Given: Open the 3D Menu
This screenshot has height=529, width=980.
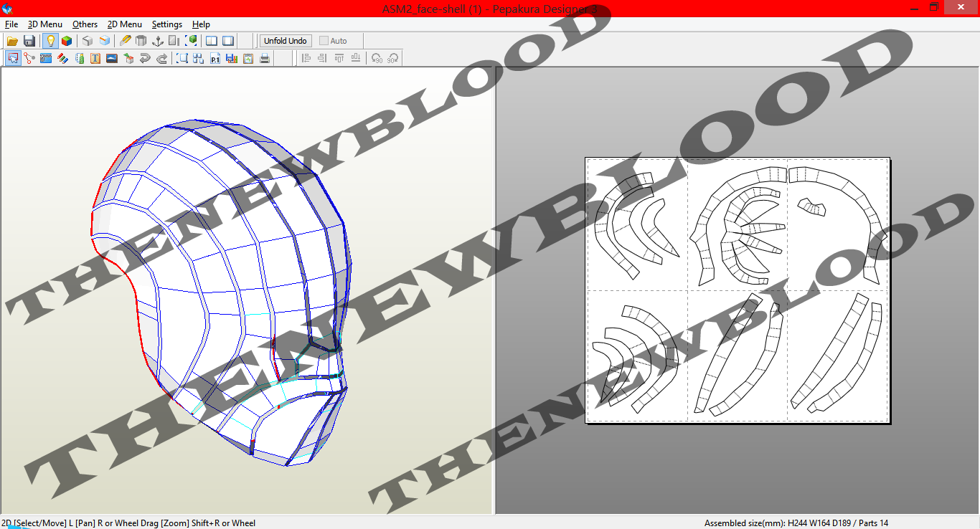Looking at the screenshot, I should point(45,24).
